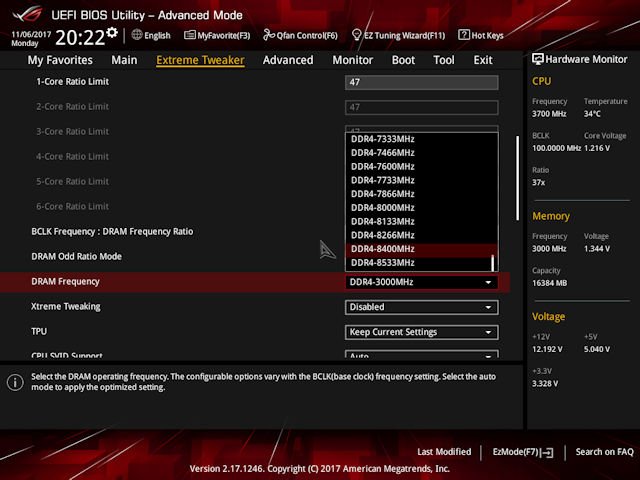
Task: Click the Xtreme Tweaking label
Action: click(66, 307)
